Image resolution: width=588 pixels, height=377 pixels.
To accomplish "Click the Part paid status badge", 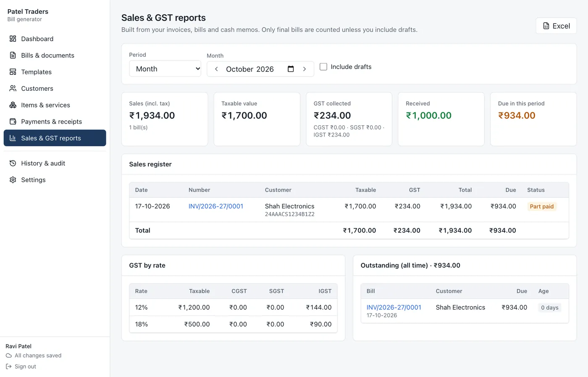I will [542, 207].
